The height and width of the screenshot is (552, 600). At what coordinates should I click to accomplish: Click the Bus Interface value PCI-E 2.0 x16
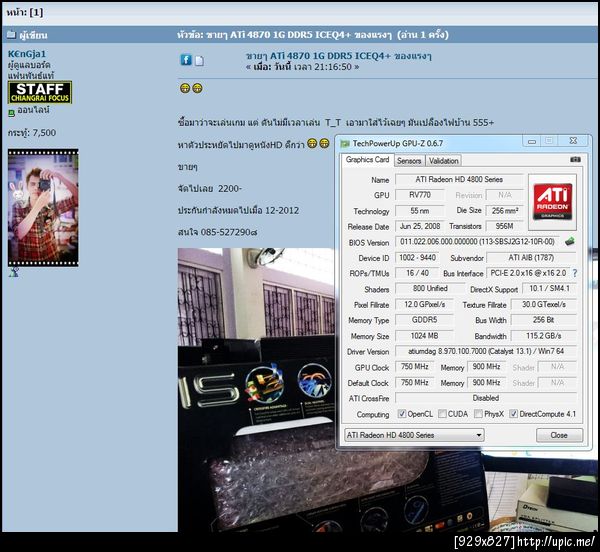pos(528,273)
